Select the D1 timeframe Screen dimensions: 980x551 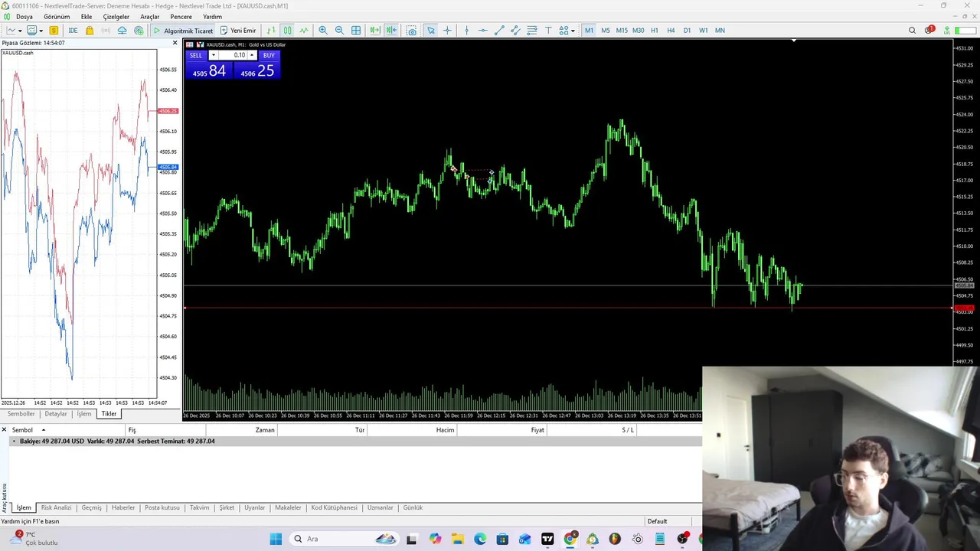click(687, 31)
